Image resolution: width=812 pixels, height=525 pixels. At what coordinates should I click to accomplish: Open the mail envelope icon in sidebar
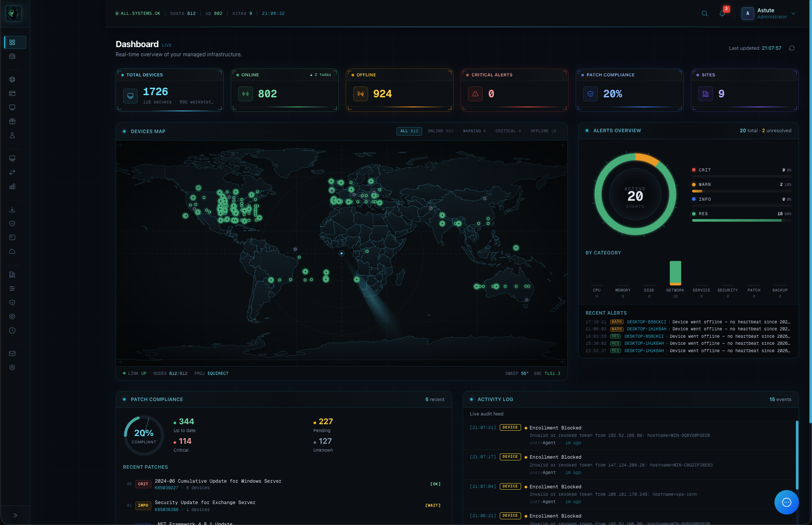click(x=12, y=353)
